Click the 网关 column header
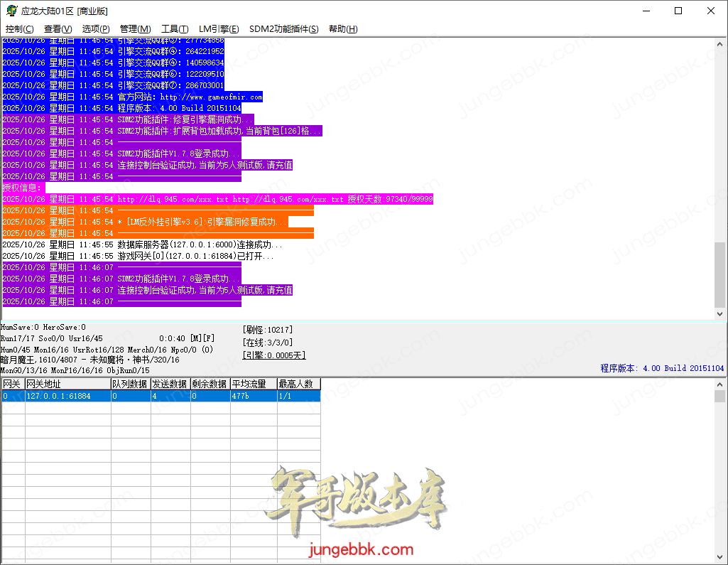Viewport: 728px width, 565px height. [12, 384]
